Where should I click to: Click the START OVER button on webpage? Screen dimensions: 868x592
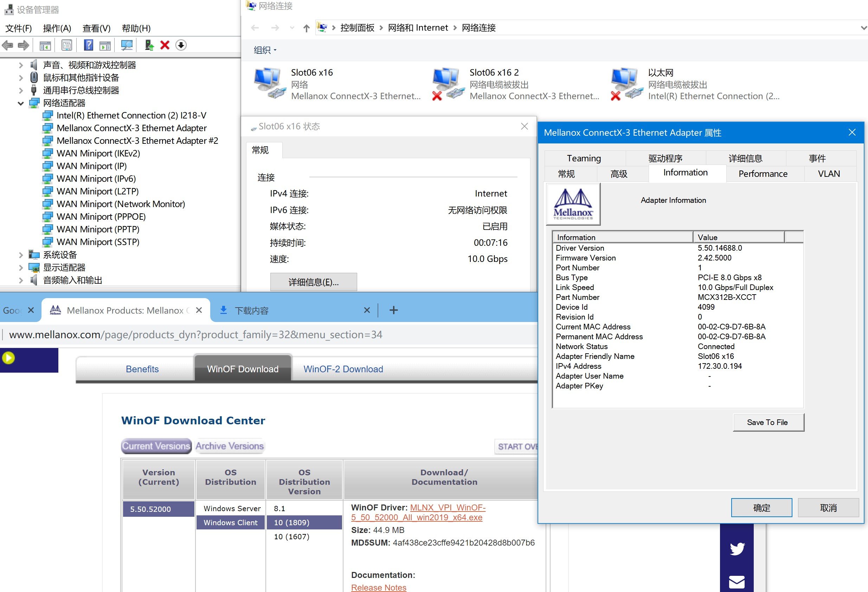click(517, 446)
